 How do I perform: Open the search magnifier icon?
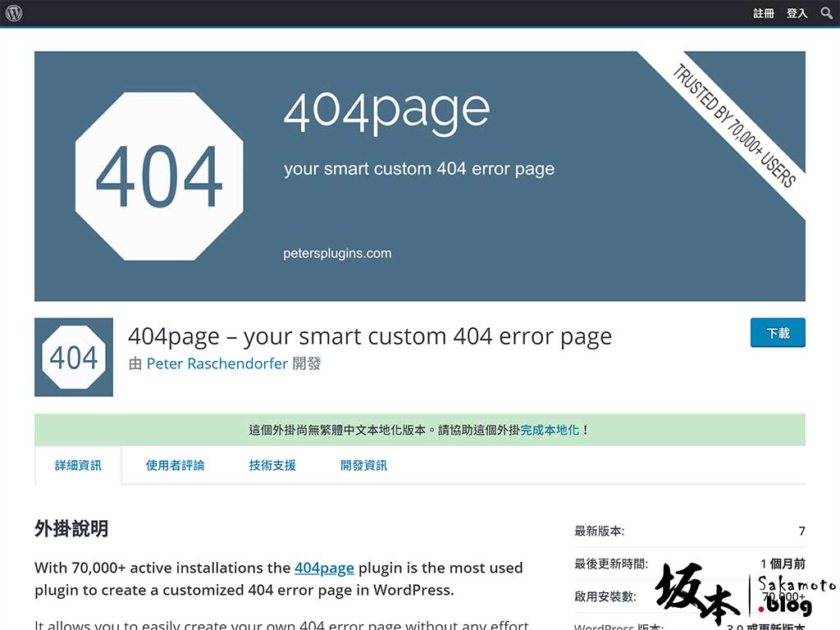tap(827, 13)
